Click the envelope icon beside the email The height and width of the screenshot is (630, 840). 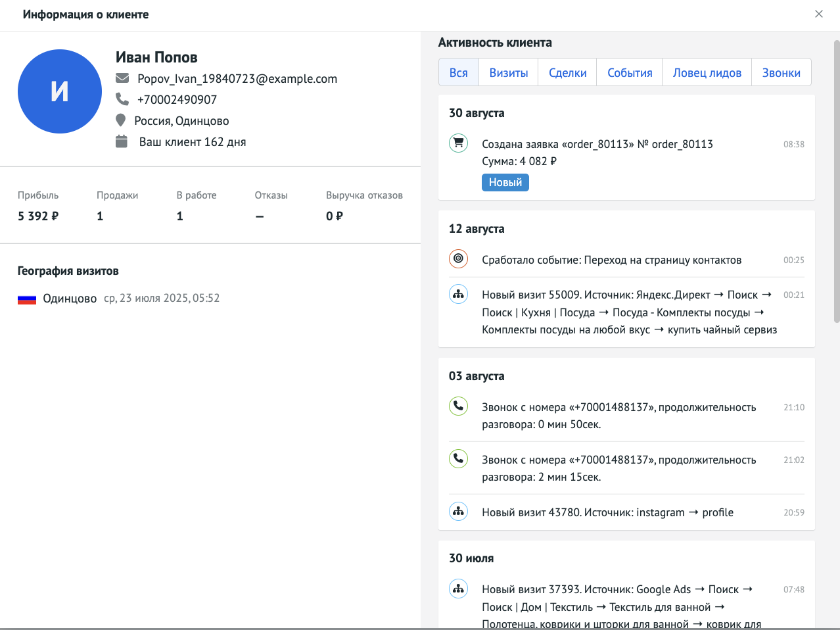[122, 78]
